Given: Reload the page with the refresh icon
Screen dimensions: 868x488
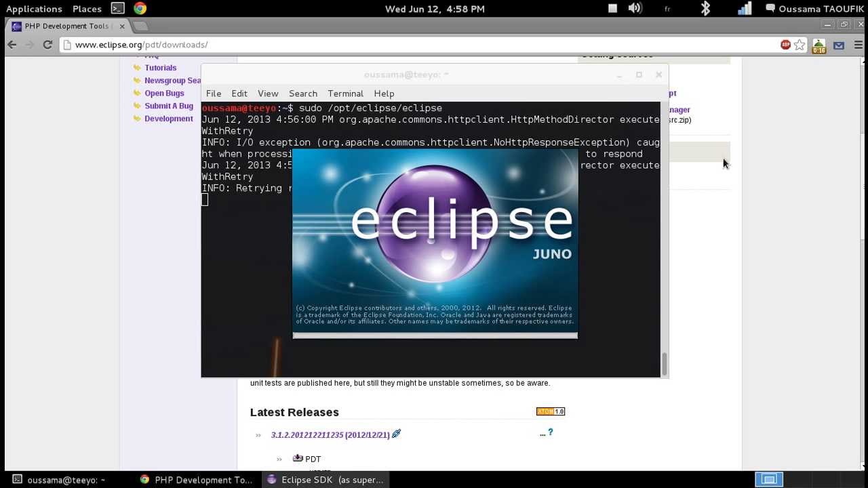Looking at the screenshot, I should [47, 45].
